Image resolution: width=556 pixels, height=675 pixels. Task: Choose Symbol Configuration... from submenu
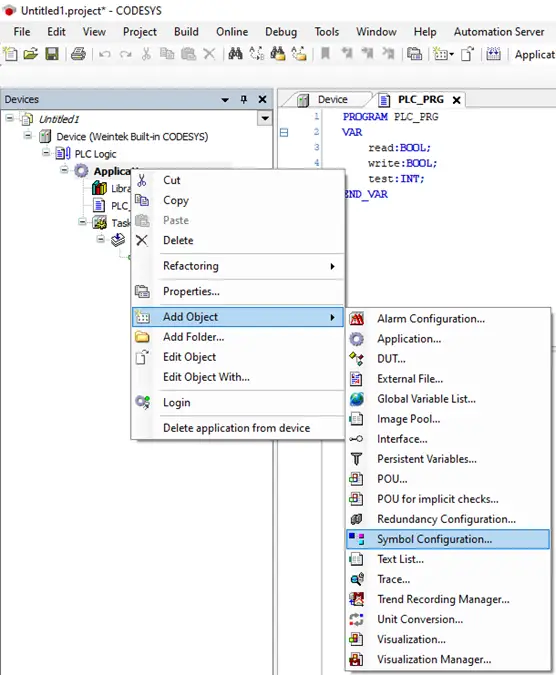pos(448,539)
